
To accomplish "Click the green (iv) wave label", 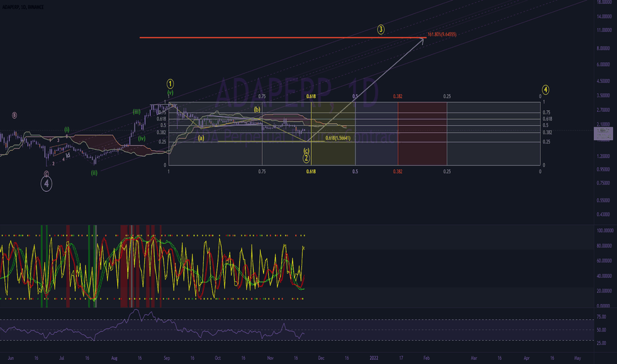I will pos(142,138).
